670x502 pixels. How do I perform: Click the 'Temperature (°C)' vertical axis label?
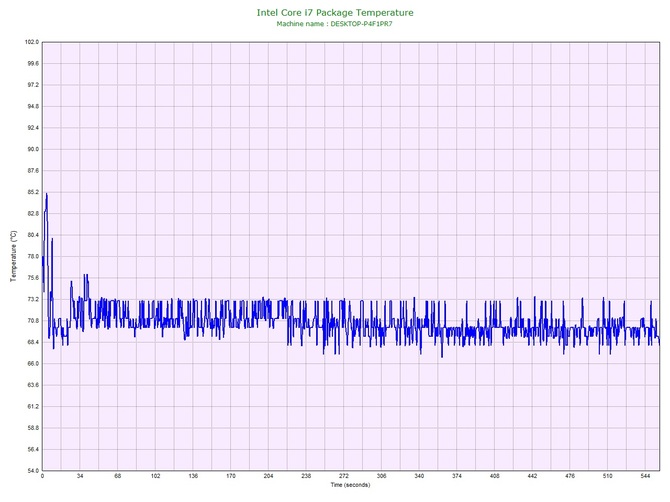click(x=14, y=256)
